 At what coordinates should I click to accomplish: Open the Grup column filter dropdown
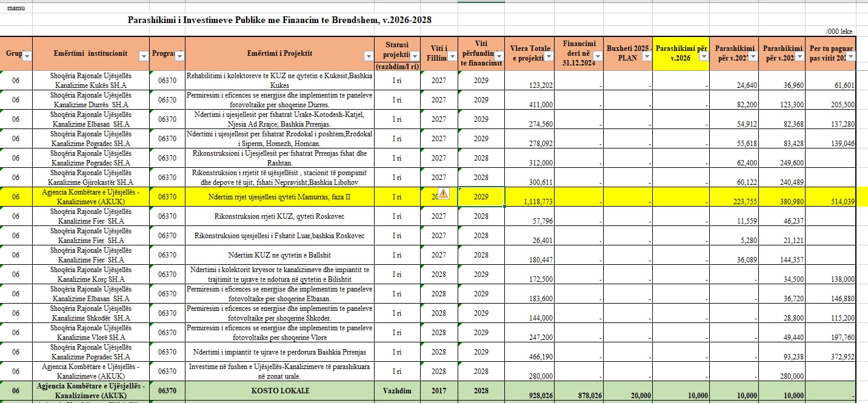pos(27,56)
